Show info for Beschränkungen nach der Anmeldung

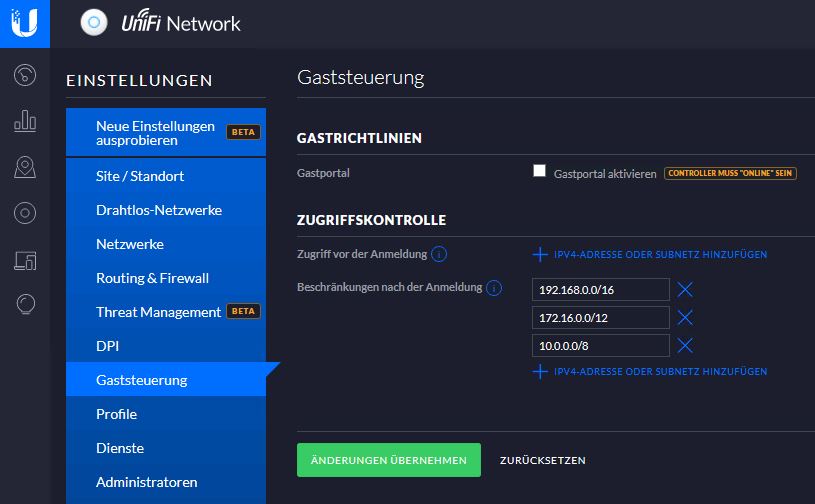[494, 288]
